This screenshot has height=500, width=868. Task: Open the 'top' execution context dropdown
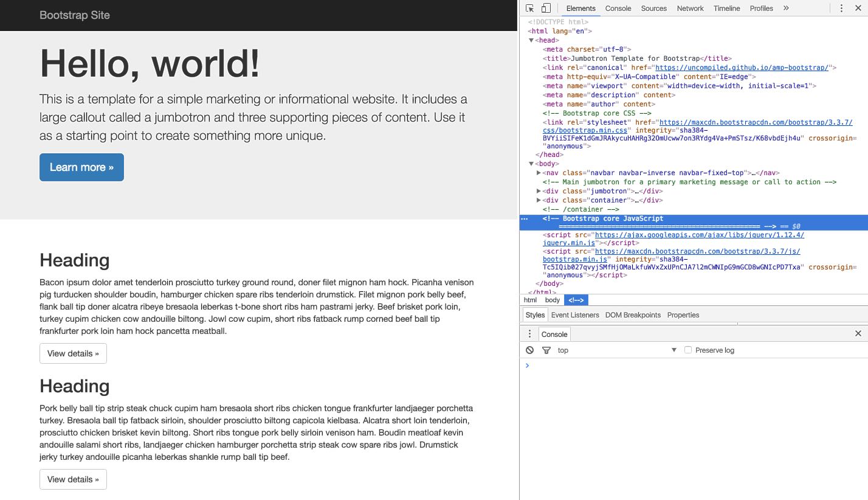pyautogui.click(x=616, y=350)
